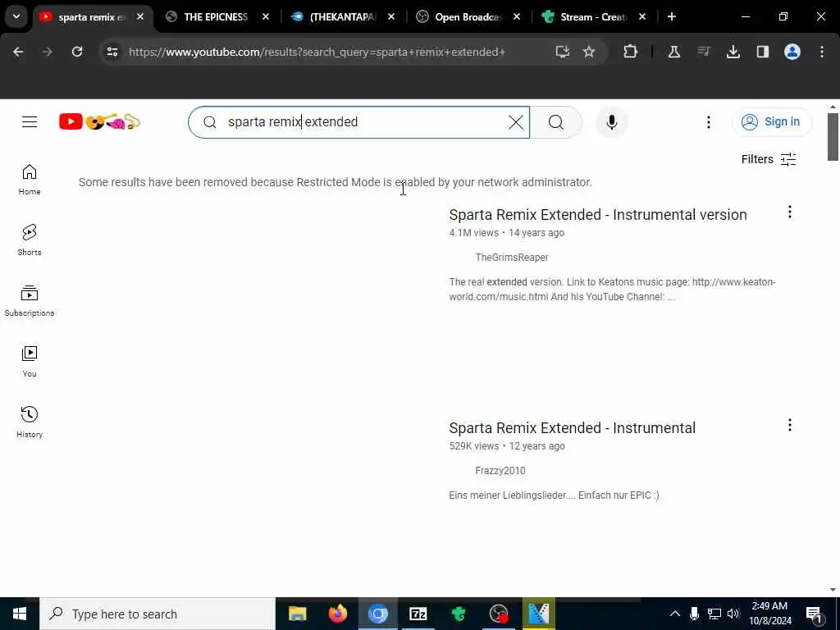Open the notification center
This screenshot has width=840, height=630.
(815, 614)
